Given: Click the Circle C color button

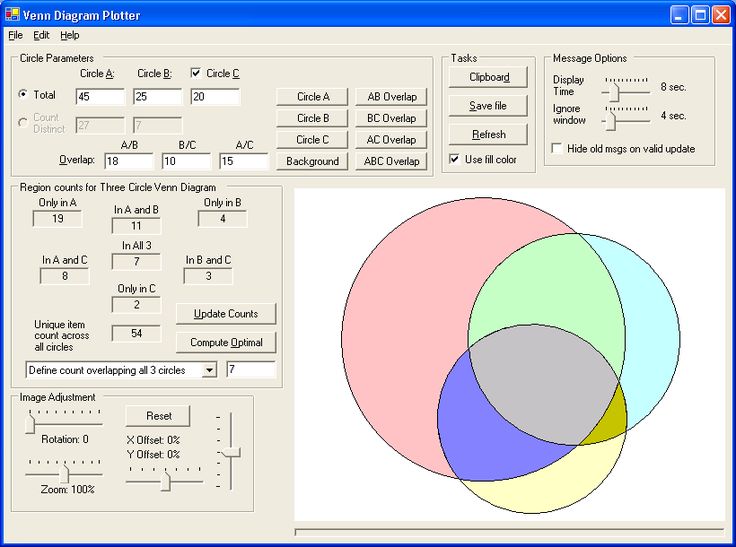Looking at the screenshot, I should coord(313,140).
